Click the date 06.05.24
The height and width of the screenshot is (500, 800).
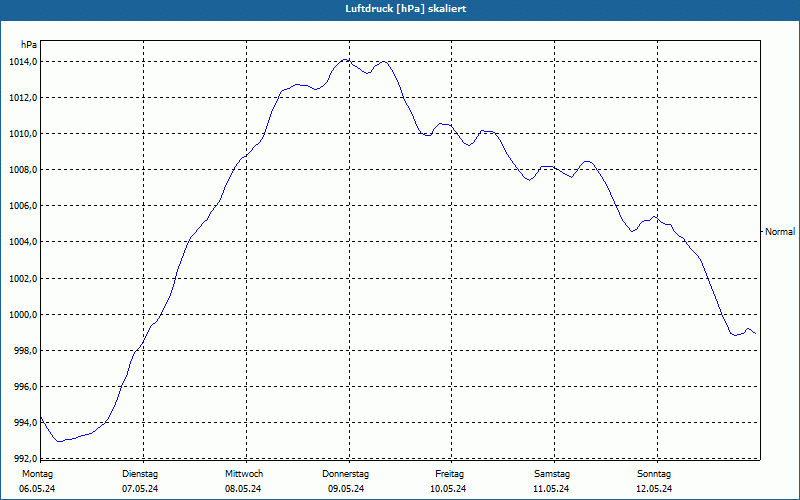tap(37, 489)
